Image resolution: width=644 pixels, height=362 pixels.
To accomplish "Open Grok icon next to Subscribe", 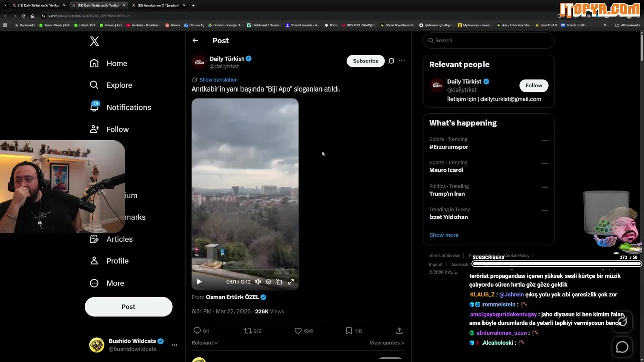I will 391,61.
